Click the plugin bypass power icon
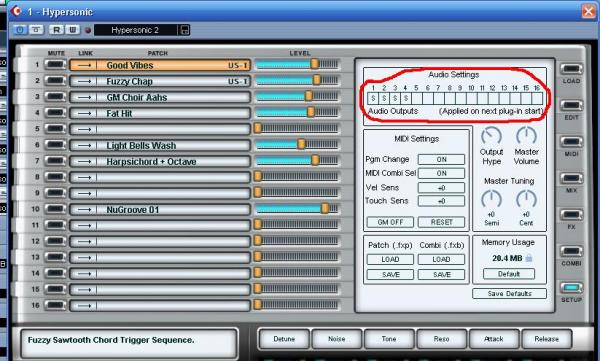The height and width of the screenshot is (361, 600). click(20, 30)
